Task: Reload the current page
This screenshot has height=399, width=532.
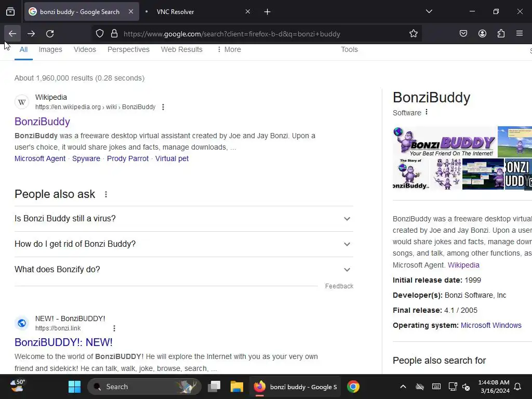Action: [x=50, y=34]
